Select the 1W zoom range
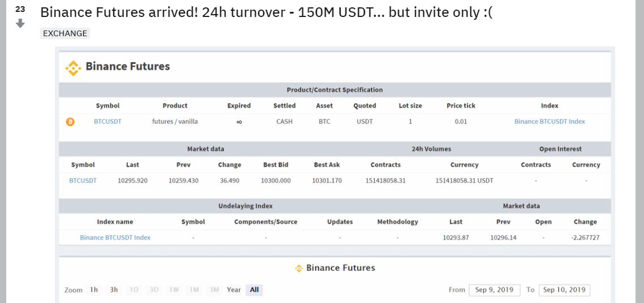The height and width of the screenshot is (303, 644). tap(174, 290)
